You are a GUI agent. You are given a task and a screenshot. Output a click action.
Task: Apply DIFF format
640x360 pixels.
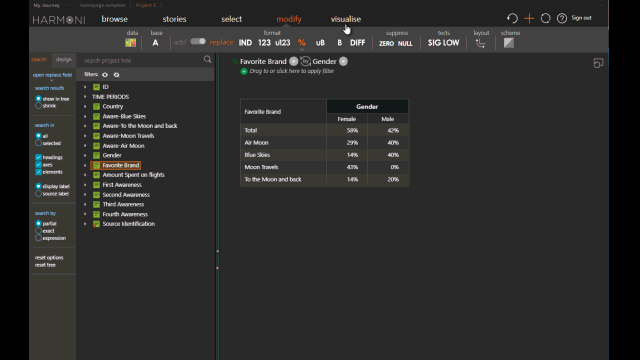358,43
